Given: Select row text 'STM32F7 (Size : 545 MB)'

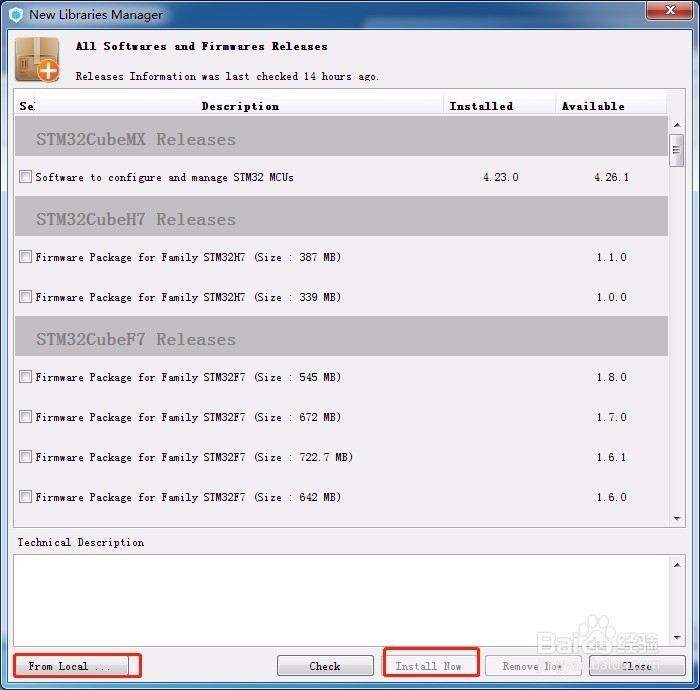Looking at the screenshot, I should click(x=272, y=377).
